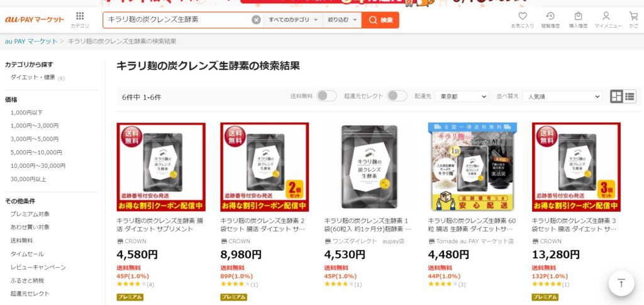Click the scroll-to-top round button

(x=621, y=283)
